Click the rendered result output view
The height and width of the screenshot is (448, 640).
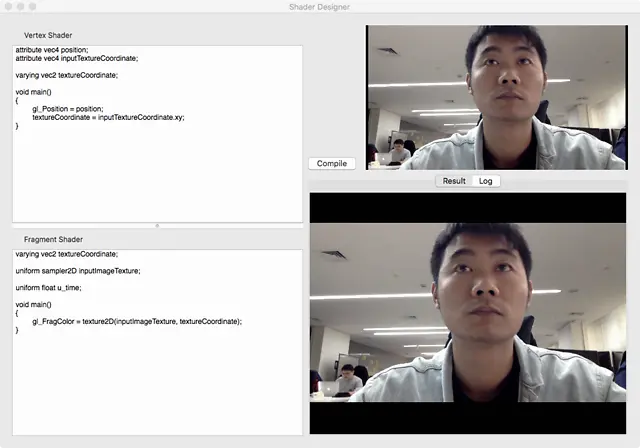(x=474, y=313)
